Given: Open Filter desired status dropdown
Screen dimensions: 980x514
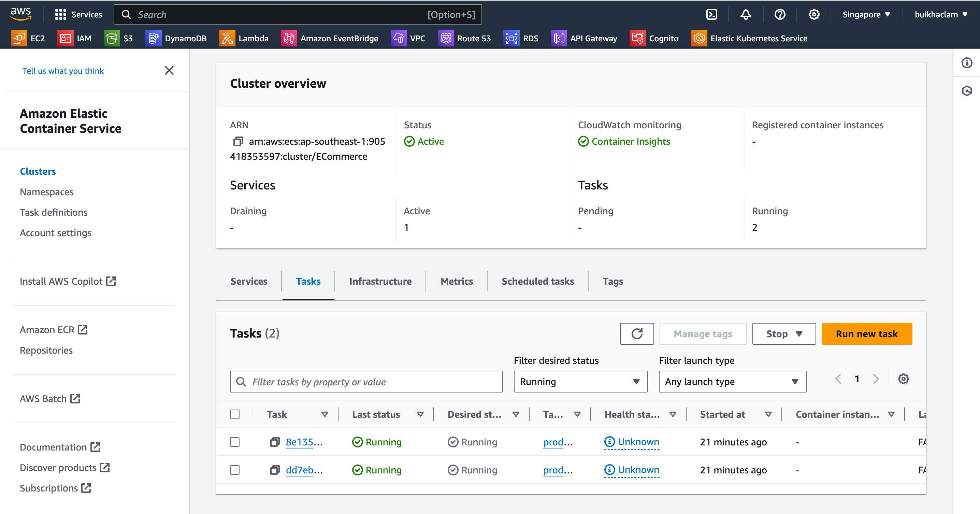Looking at the screenshot, I should pos(580,382).
